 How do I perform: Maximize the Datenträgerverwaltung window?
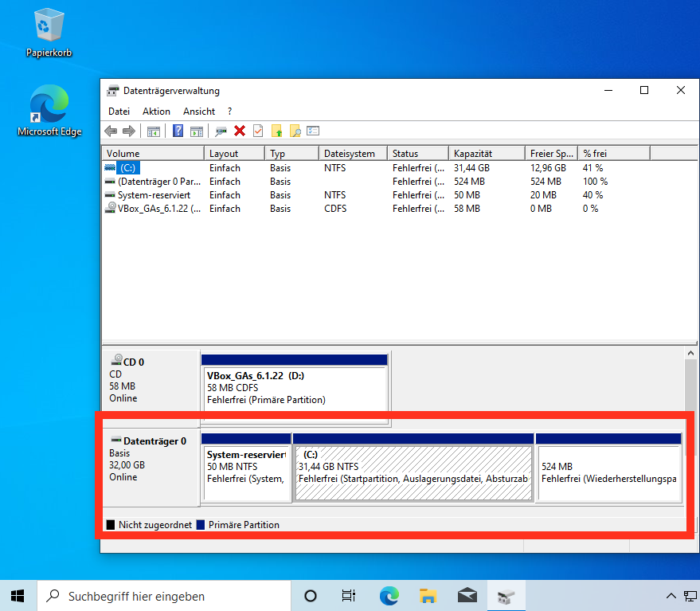click(x=644, y=90)
